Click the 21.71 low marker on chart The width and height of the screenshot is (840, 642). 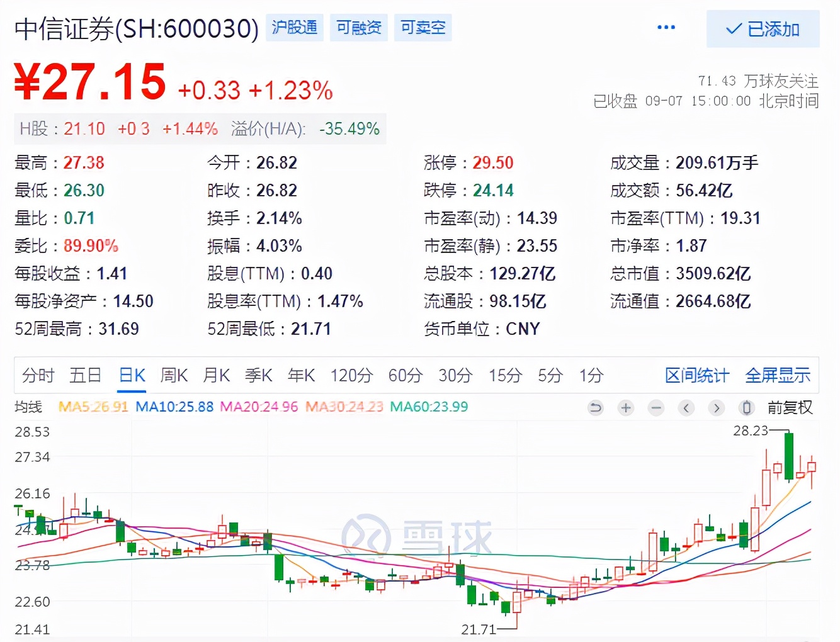(x=479, y=629)
